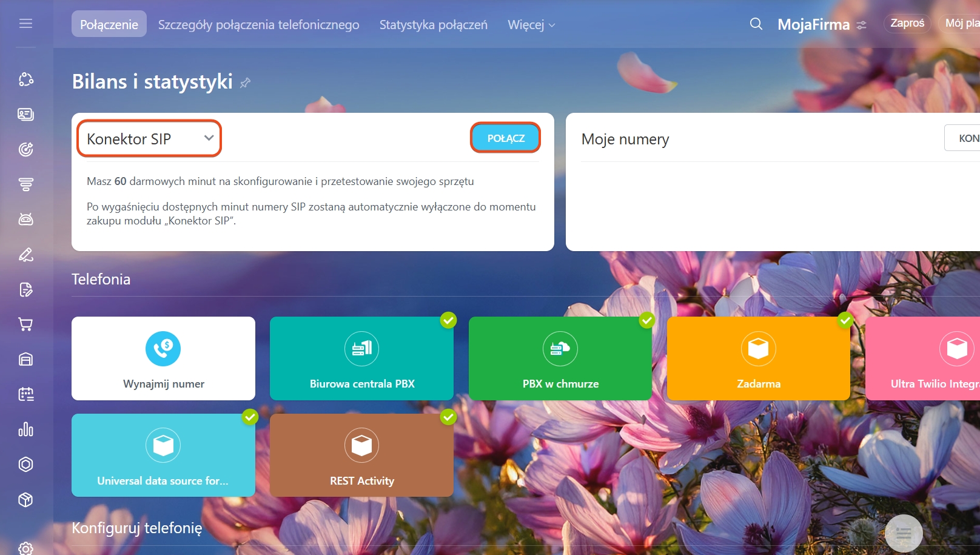Expand the Więcej menu
This screenshot has height=555, width=980.
[x=531, y=25]
